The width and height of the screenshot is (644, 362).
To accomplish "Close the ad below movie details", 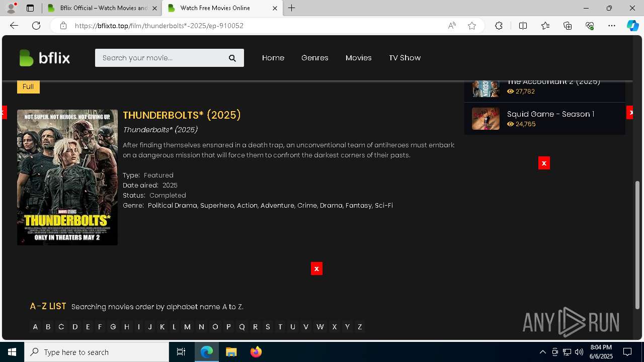I will pos(316,268).
